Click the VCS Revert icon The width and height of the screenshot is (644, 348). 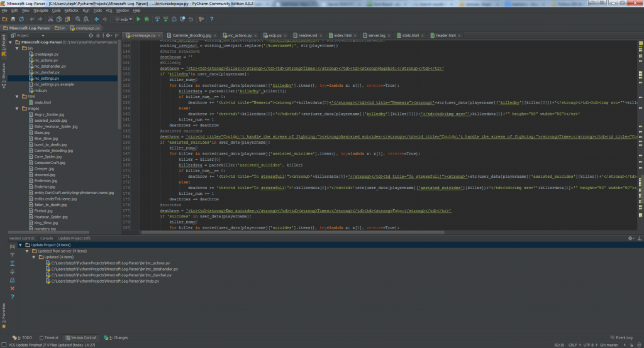click(191, 19)
